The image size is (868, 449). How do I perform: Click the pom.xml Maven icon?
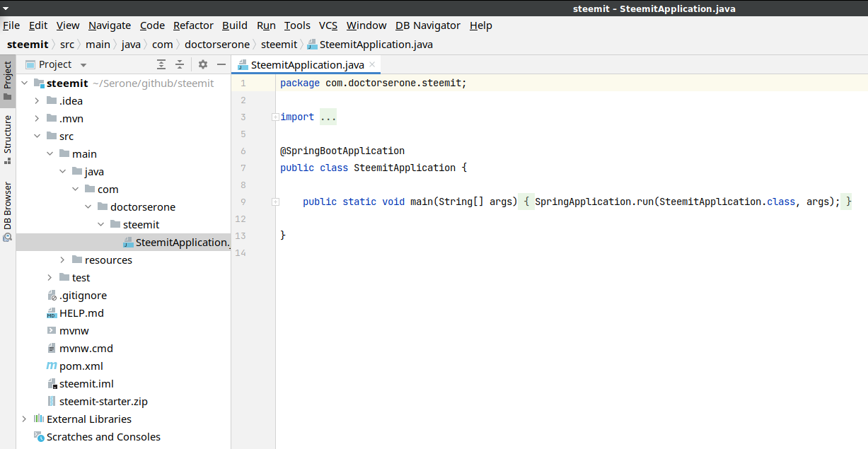click(52, 366)
